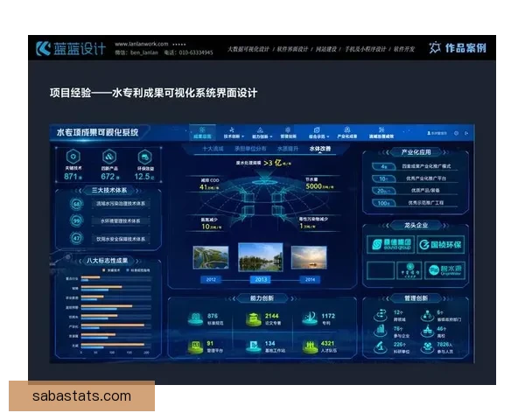This screenshot has height=420, width=525.
Task: Click the Sound Group company logo button
Action: (390, 244)
